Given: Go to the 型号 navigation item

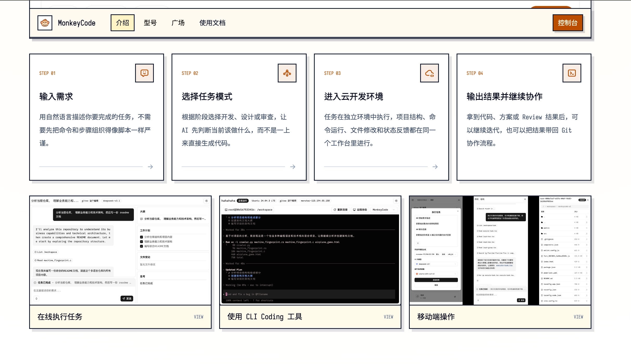Looking at the screenshot, I should (150, 23).
